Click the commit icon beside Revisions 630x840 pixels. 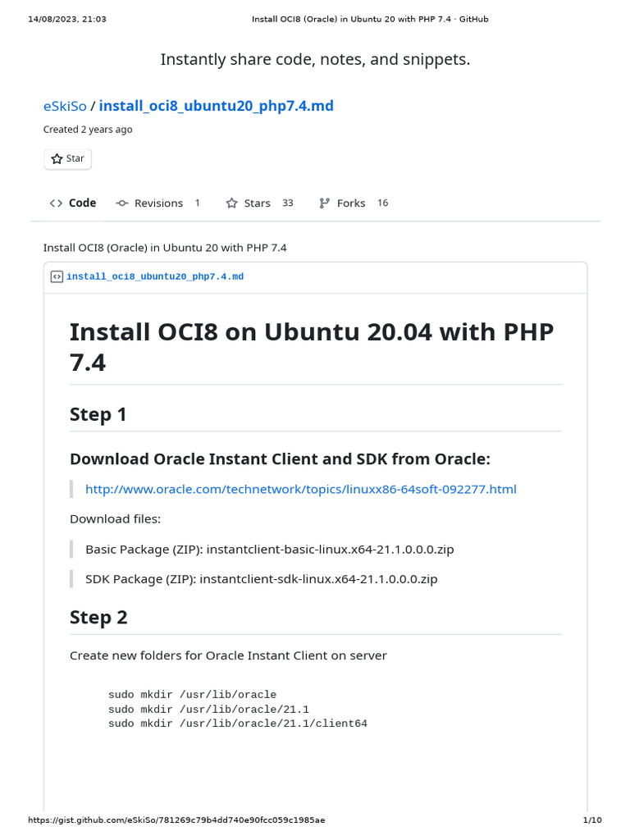(x=122, y=203)
